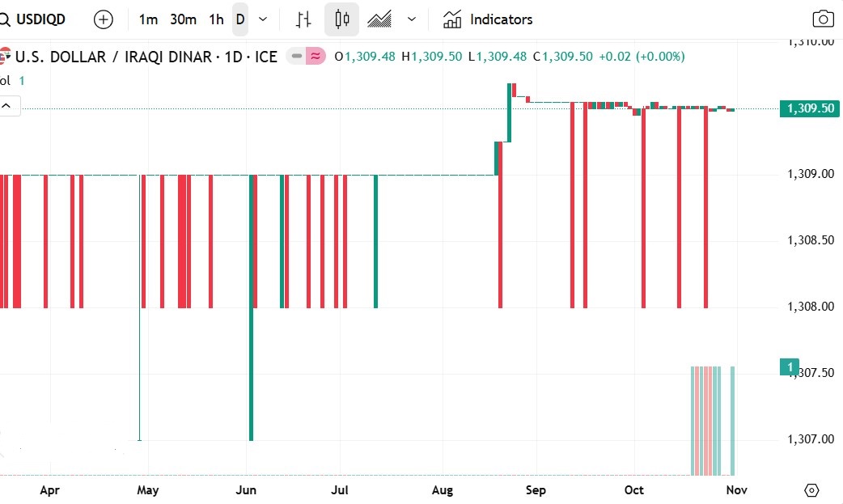This screenshot has width=843, height=504.
Task: Select the D daily interval button
Action: tap(240, 19)
